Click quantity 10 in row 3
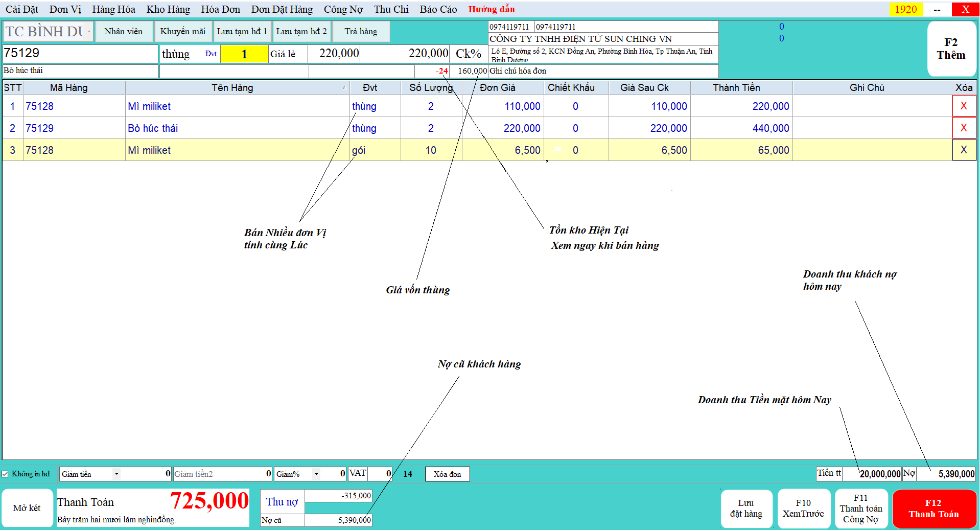This screenshot has width=980, height=531. coord(431,150)
